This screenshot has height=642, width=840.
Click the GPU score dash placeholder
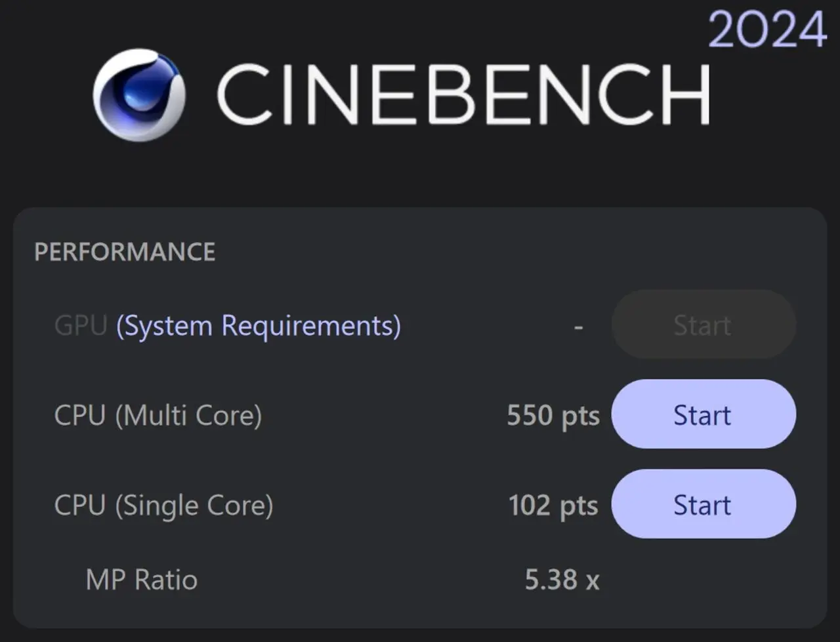pyautogui.click(x=578, y=327)
